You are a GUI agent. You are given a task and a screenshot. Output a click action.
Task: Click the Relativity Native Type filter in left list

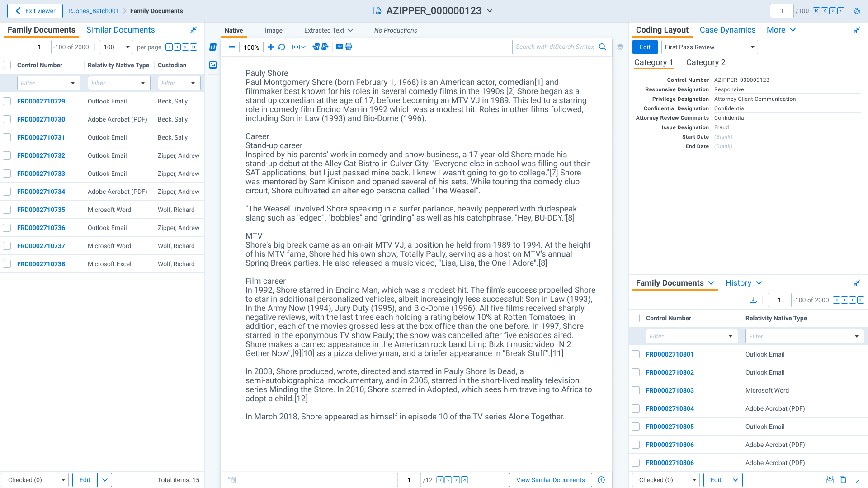tap(118, 83)
